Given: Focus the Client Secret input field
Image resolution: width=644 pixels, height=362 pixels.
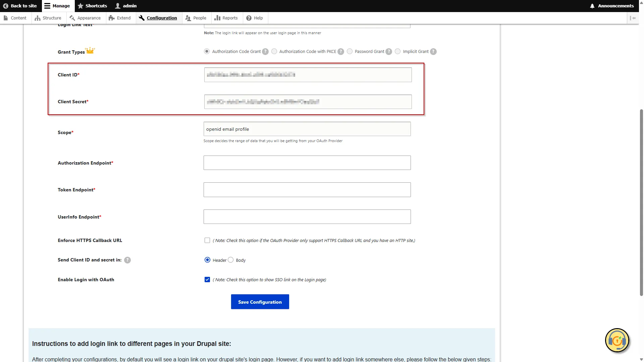Looking at the screenshot, I should pyautogui.click(x=308, y=102).
